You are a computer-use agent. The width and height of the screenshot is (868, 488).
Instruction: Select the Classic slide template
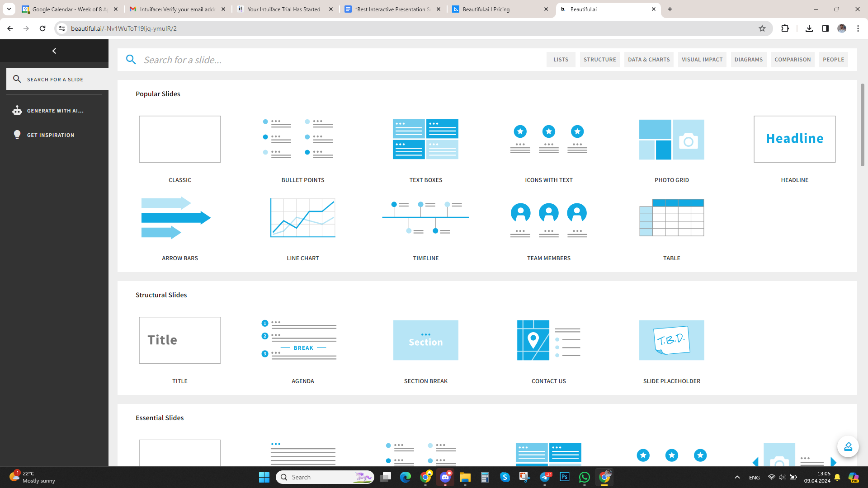pos(179,139)
